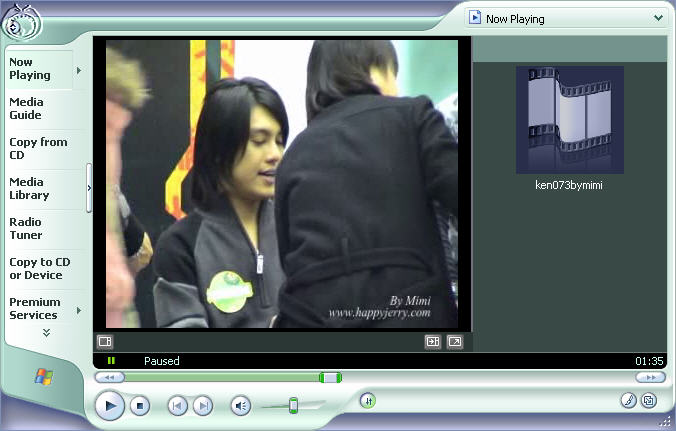The image size is (676, 431).
Task: Click the rewind button on seek bar
Action: (x=110, y=378)
